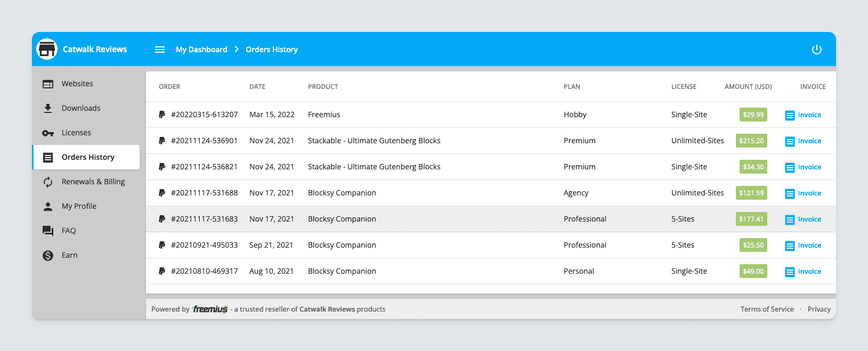The height and width of the screenshot is (351, 868).
Task: Click the Orders History list icon
Action: [x=48, y=158]
